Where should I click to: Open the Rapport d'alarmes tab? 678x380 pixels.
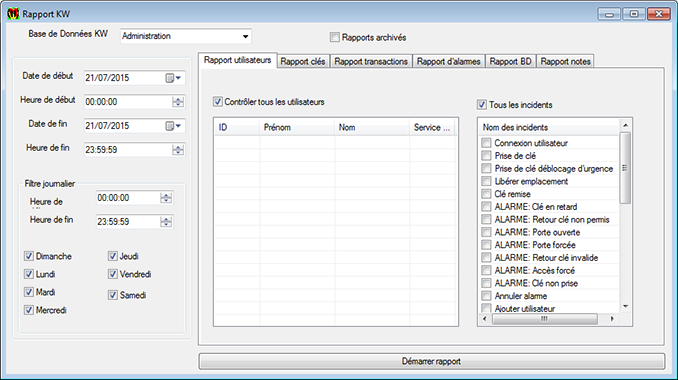point(448,61)
